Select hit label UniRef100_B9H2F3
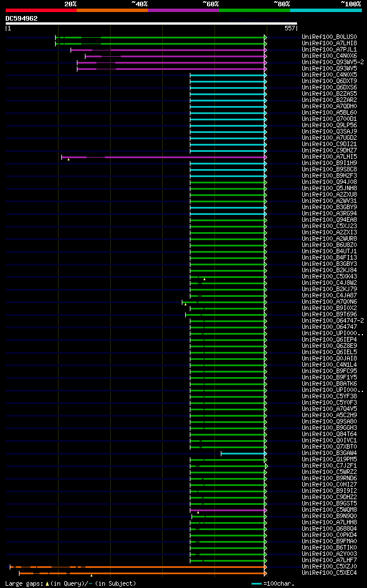Viewport: 367px width, 588px height. tap(330, 176)
